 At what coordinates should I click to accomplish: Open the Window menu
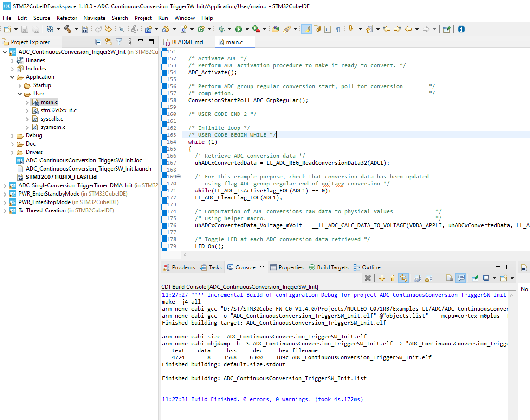tap(185, 18)
